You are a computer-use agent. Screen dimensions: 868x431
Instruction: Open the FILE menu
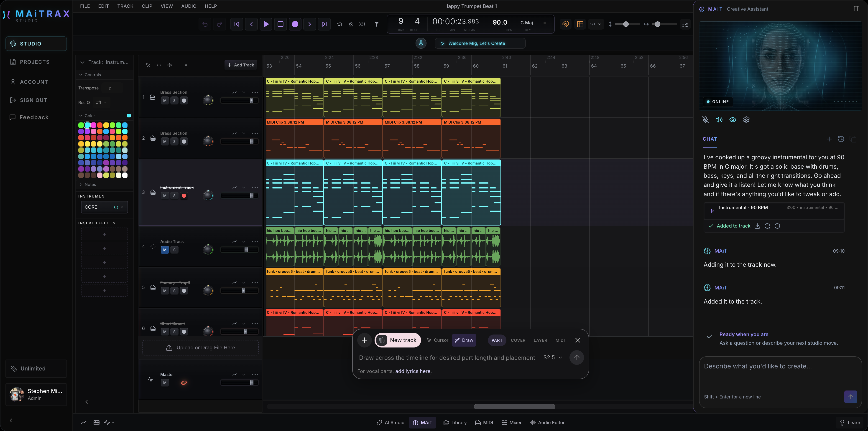click(85, 6)
